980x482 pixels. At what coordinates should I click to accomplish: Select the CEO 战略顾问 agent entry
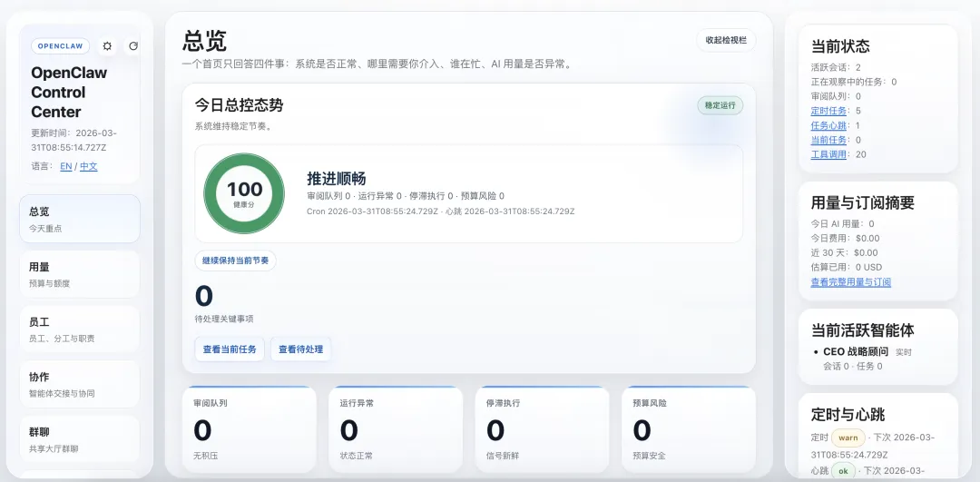coord(855,352)
